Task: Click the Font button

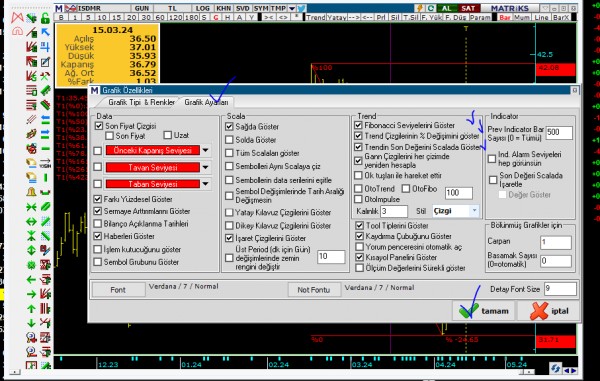Action: point(118,290)
